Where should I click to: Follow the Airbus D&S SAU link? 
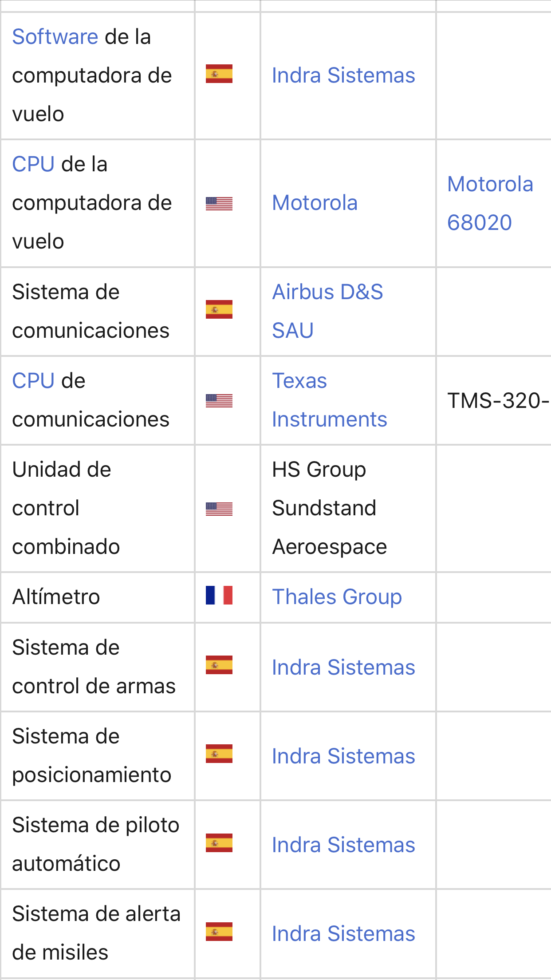pos(327,311)
